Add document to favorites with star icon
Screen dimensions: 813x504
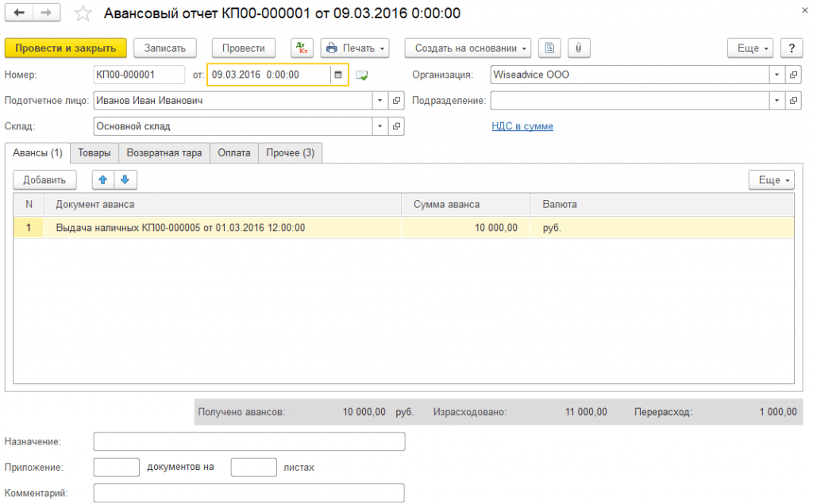[83, 13]
